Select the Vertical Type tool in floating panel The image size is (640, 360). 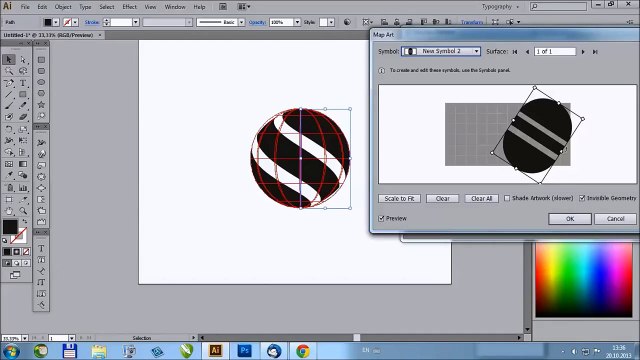41,282
